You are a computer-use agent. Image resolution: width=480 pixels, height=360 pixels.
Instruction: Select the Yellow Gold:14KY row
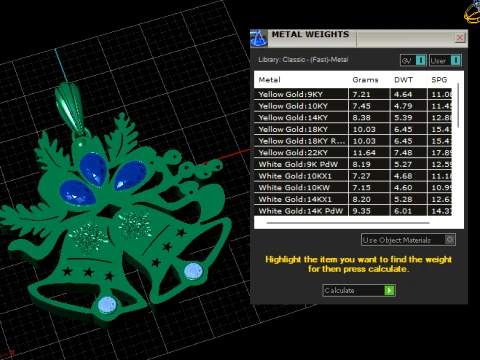click(x=353, y=118)
